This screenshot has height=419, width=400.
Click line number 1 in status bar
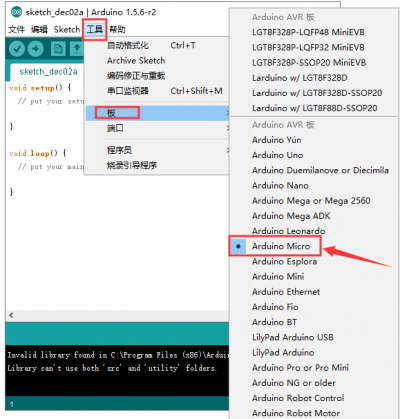12,404
